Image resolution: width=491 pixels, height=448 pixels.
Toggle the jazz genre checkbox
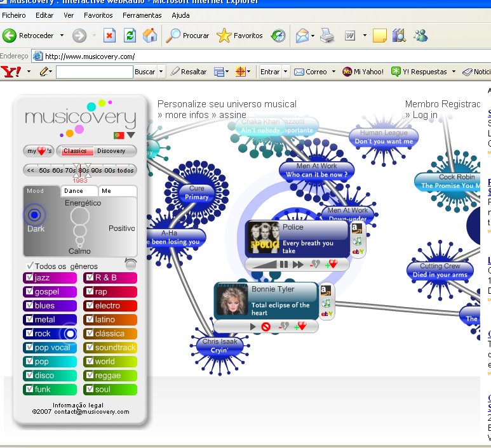[29, 277]
